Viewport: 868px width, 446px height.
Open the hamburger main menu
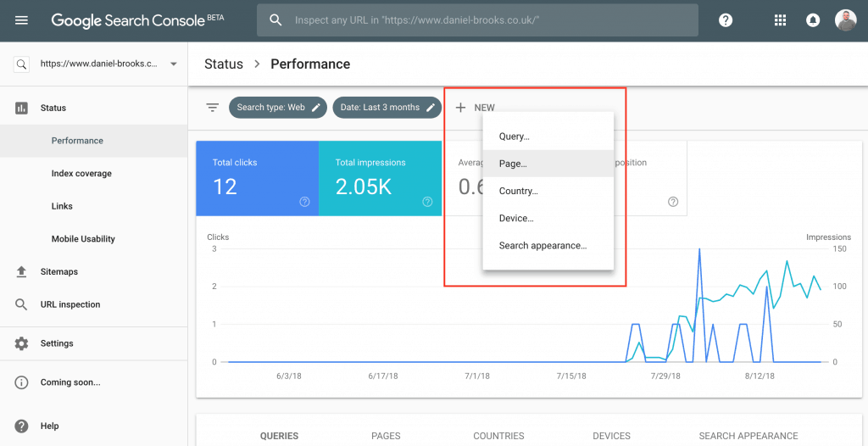(x=21, y=20)
